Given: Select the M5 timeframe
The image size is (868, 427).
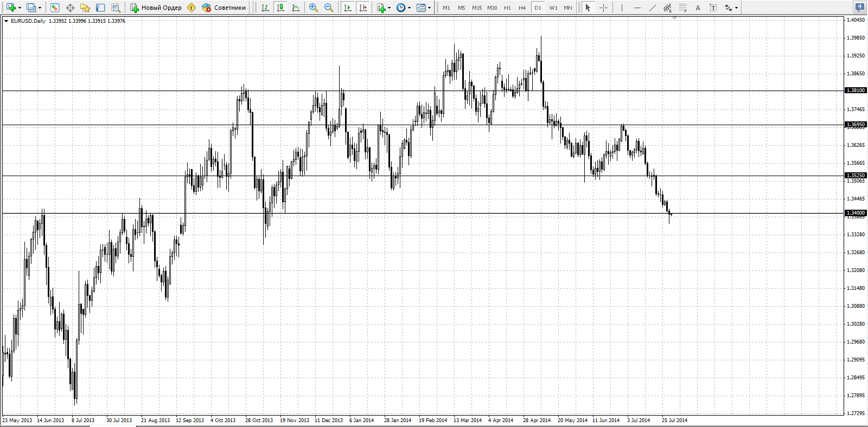Looking at the screenshot, I should point(462,8).
